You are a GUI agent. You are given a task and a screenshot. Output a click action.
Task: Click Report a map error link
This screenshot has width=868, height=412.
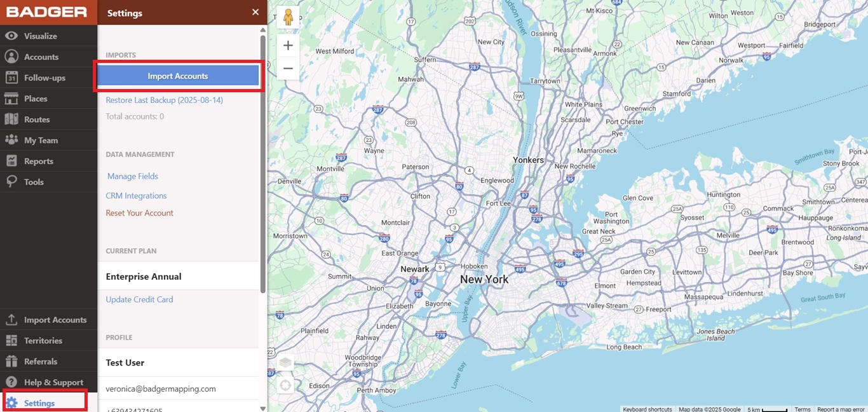pyautogui.click(x=841, y=409)
